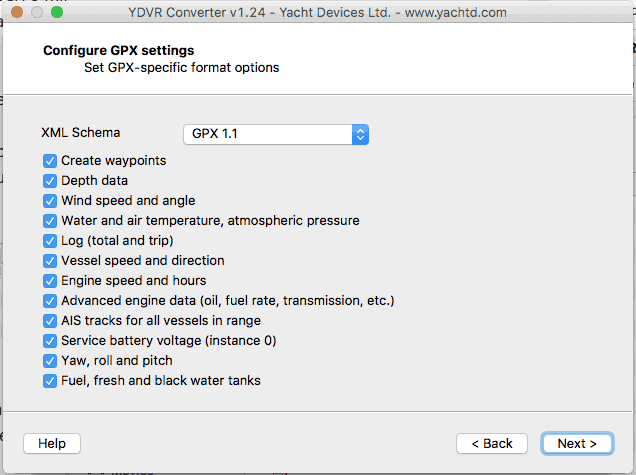Screen dimensions: 636x475
Task: Uncheck Service battery voltage (instance 0)
Action: (x=50, y=341)
